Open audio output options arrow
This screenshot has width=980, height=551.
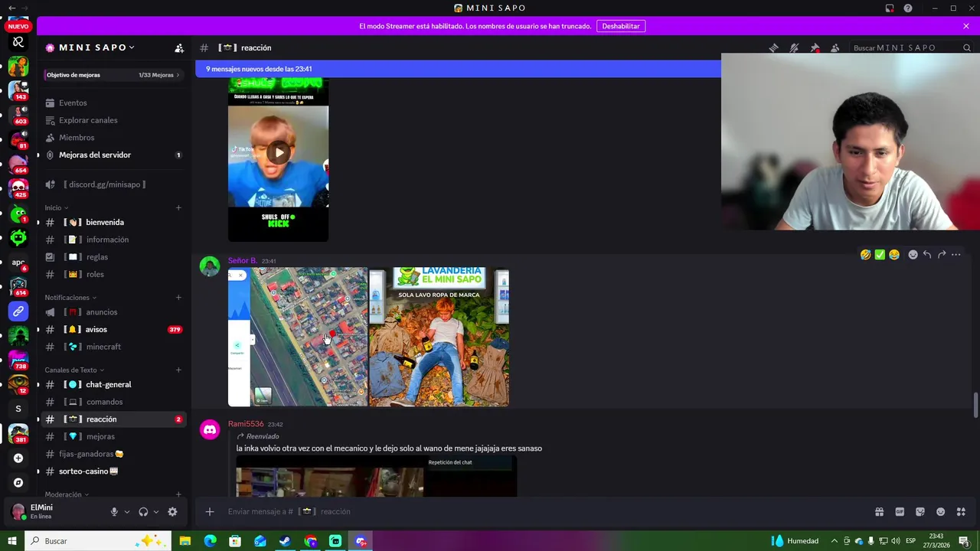pos(156,512)
